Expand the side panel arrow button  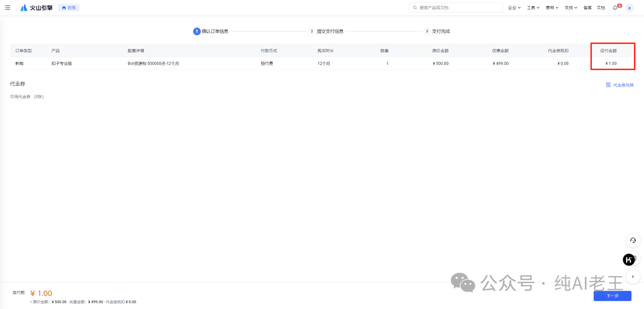633,276
